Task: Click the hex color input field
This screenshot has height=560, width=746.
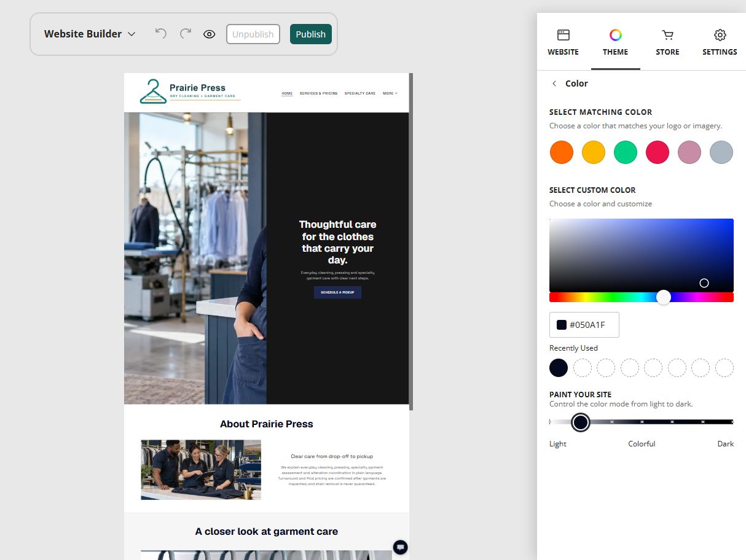Action: [x=584, y=325]
